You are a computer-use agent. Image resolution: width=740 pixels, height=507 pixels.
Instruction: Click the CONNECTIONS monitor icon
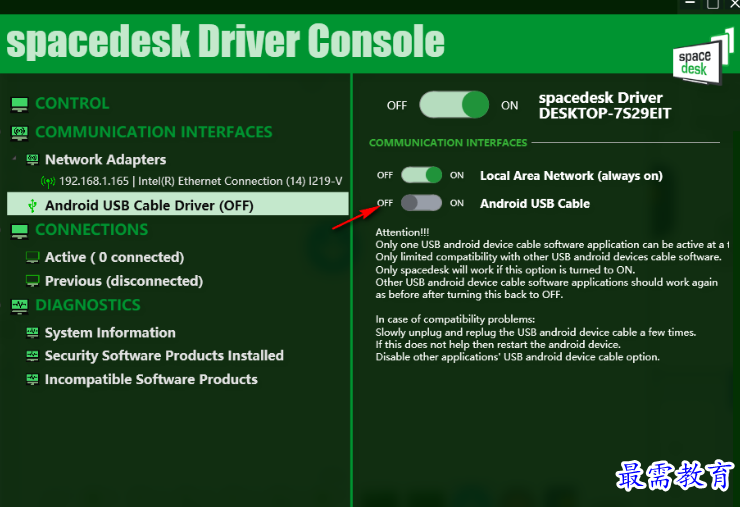point(19,231)
